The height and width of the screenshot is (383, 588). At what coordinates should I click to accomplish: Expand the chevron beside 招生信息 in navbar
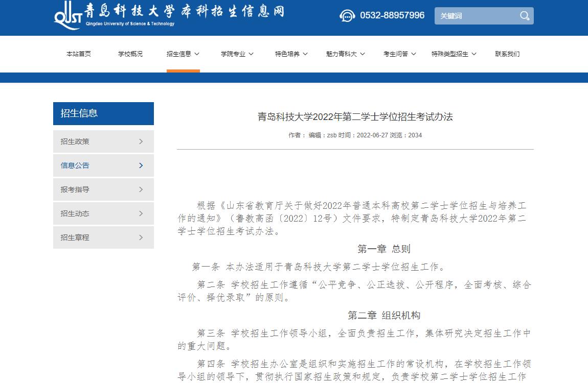[197, 54]
